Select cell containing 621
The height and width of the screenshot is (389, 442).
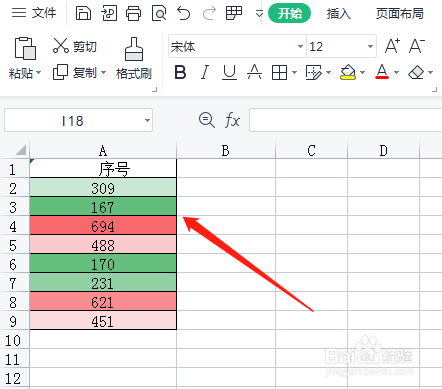(x=103, y=301)
